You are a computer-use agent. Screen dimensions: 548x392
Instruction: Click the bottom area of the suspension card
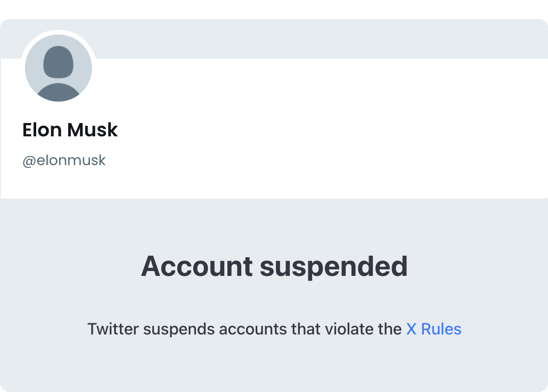274,373
